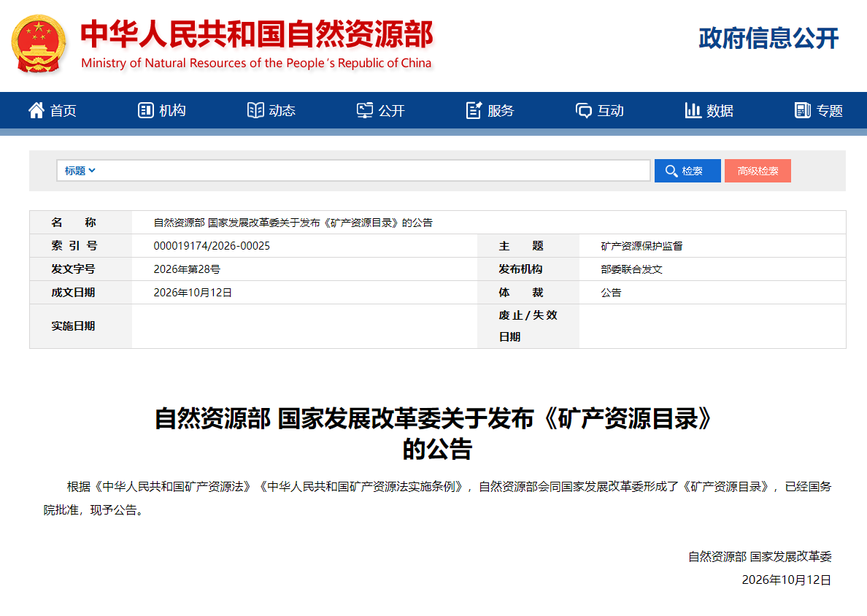Select genre value 公告 in table

[611, 293]
